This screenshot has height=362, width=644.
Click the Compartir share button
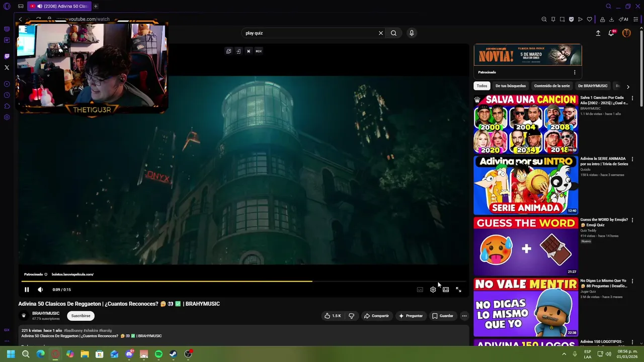pos(376,316)
